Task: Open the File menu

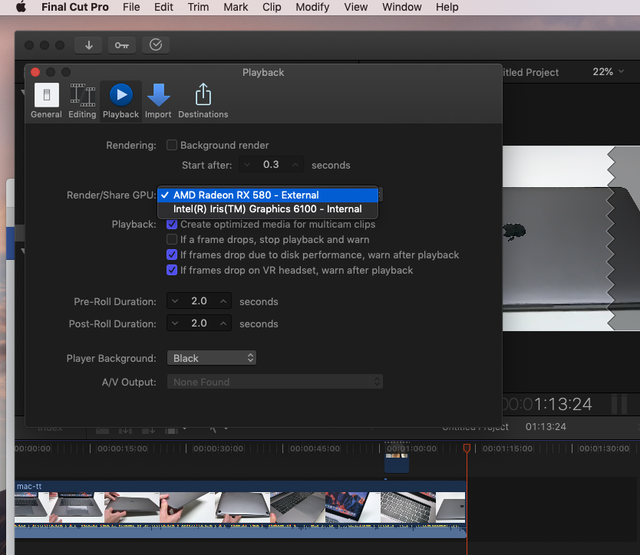Action: point(131,7)
